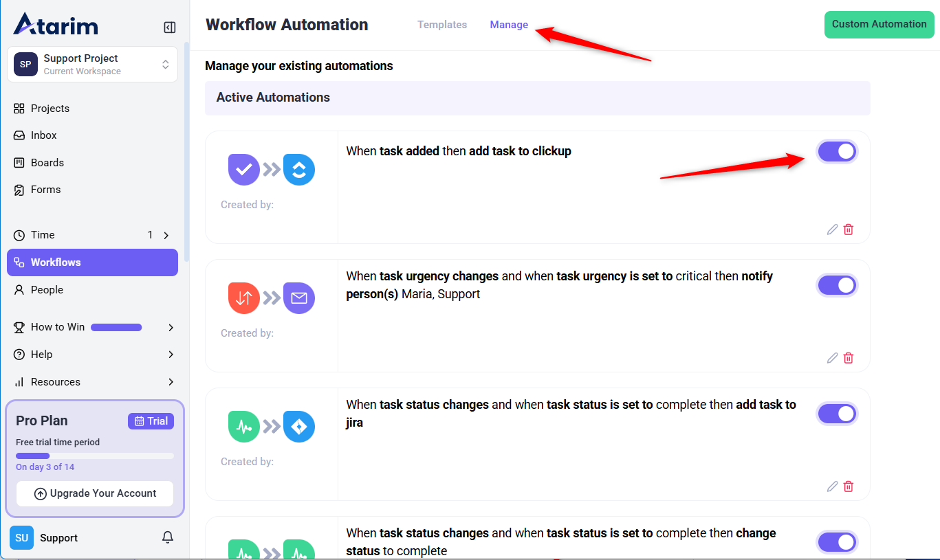Edit the jira automation using pencil icon

[832, 486]
